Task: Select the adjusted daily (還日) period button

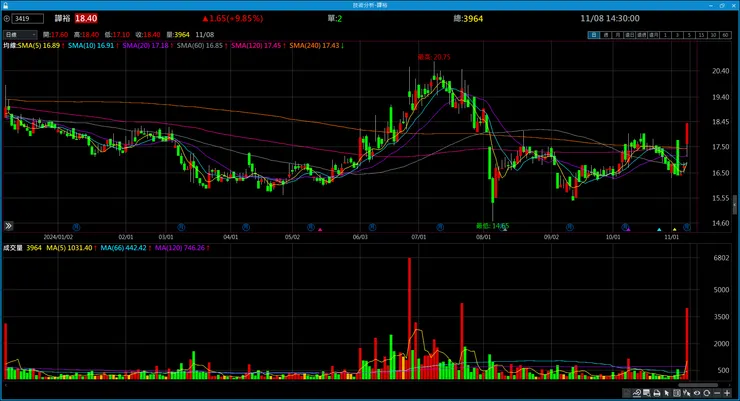Action: point(630,35)
